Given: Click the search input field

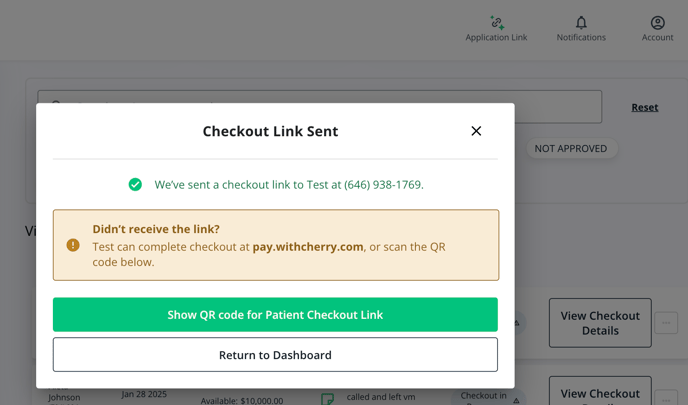Looking at the screenshot, I should pyautogui.click(x=560, y=107).
